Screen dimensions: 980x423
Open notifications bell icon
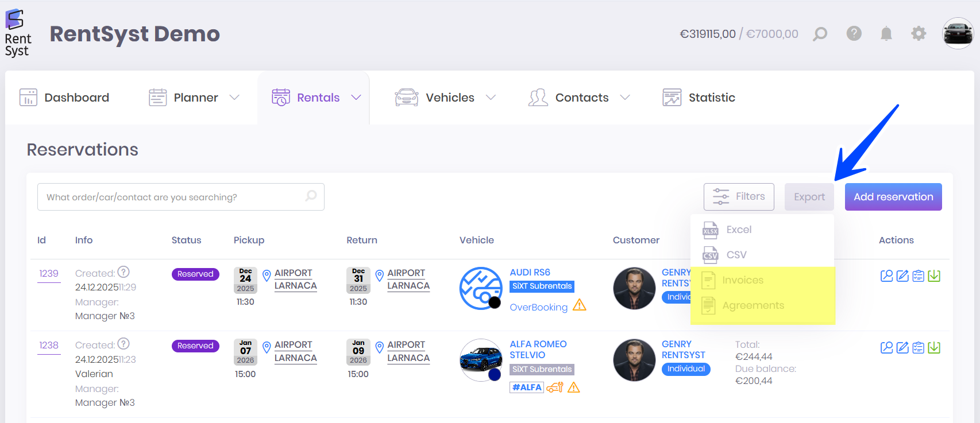[886, 34]
